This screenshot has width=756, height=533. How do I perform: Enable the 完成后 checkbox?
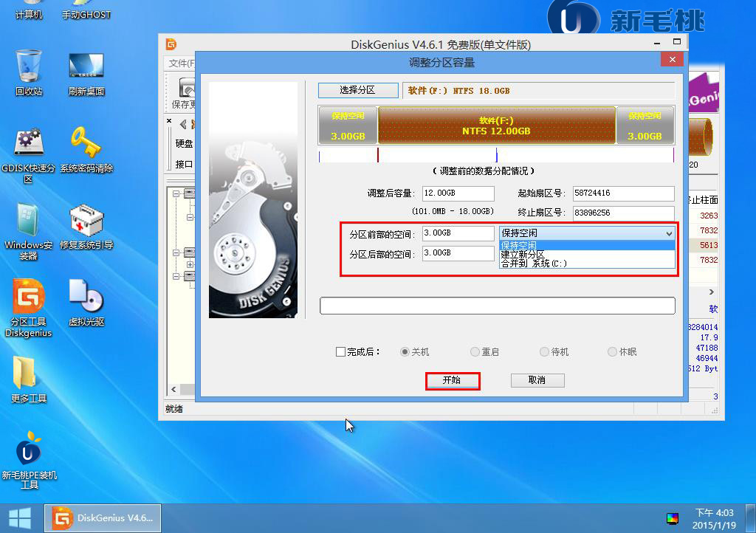click(x=340, y=352)
